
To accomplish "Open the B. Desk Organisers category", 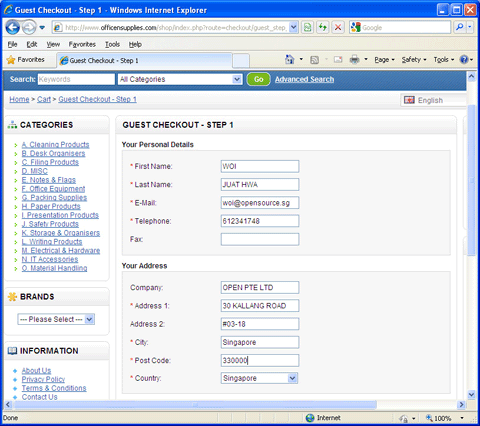I will 53,153.
